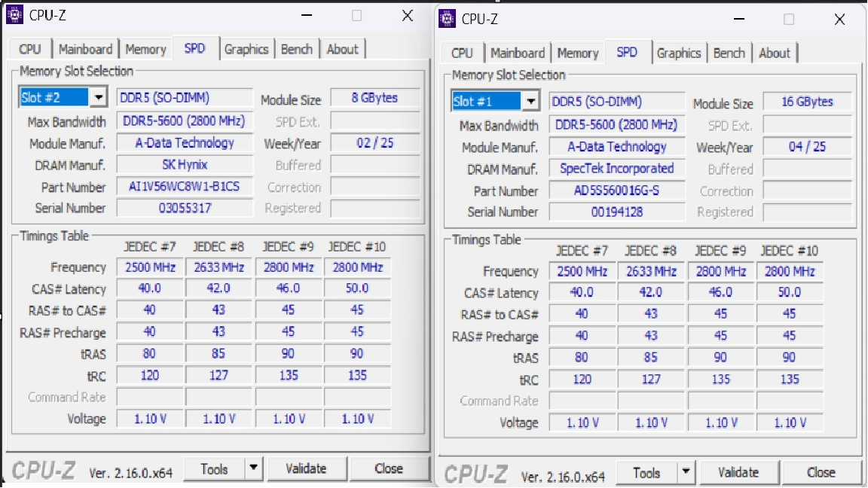The height and width of the screenshot is (488, 868).
Task: Open the CPU tab in left window
Action: [x=30, y=49]
